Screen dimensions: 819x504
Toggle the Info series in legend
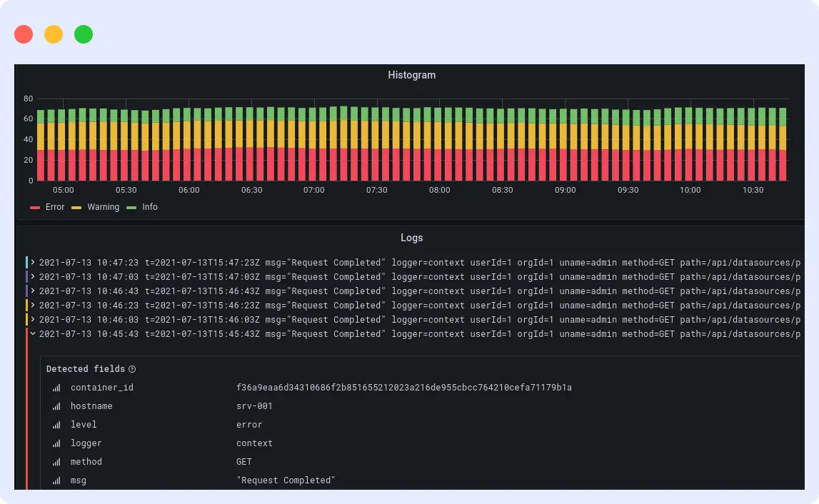150,207
